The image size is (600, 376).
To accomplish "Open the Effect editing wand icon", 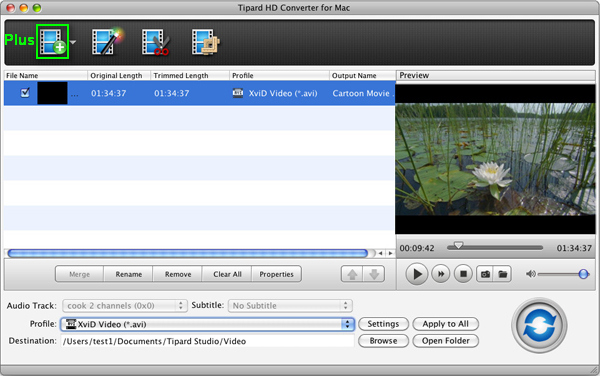I will click(x=107, y=41).
